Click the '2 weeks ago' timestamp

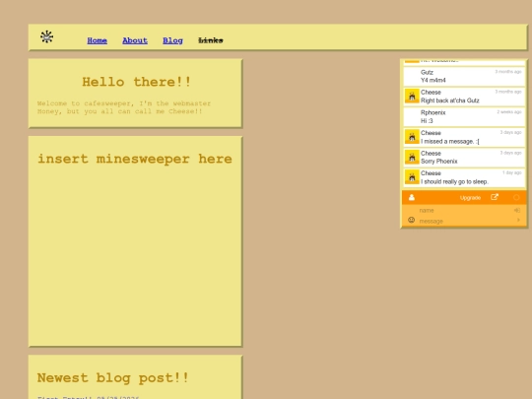coord(509,112)
